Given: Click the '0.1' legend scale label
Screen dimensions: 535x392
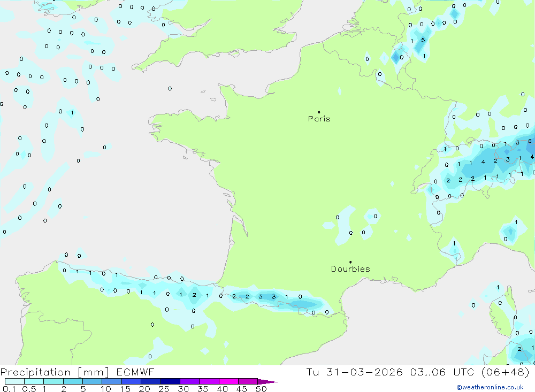Looking at the screenshot, I should coord(9,389).
